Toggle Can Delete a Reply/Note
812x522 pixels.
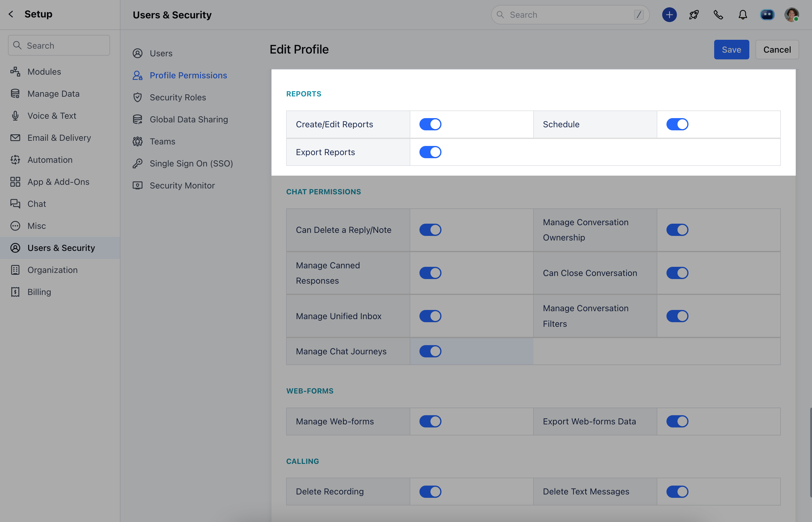coord(430,230)
